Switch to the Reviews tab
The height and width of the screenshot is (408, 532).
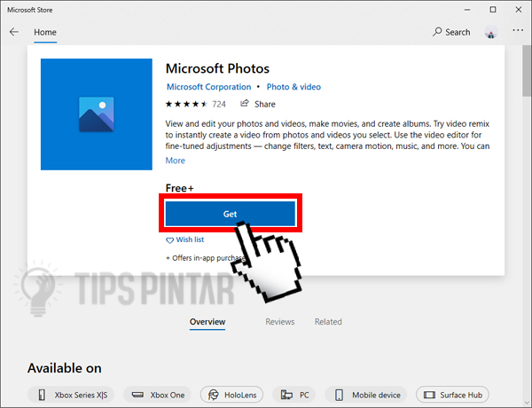(280, 322)
